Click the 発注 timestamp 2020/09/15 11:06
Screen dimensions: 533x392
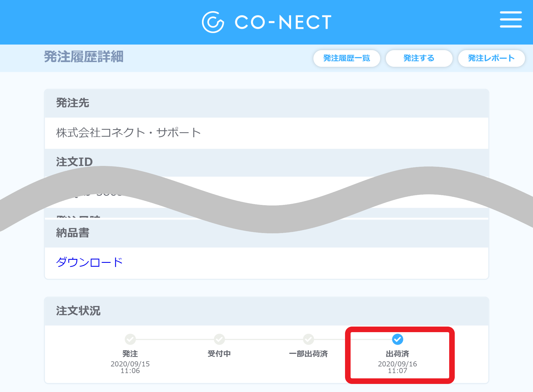130,367
